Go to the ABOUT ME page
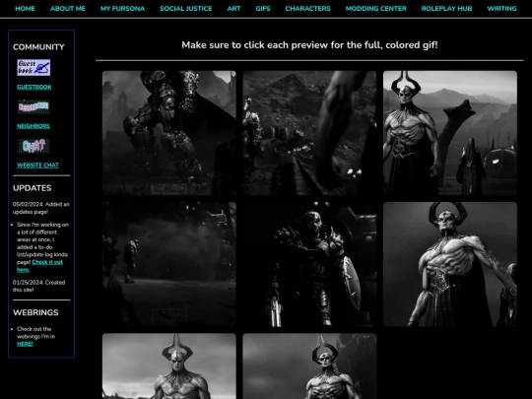532x399 pixels. coord(68,9)
